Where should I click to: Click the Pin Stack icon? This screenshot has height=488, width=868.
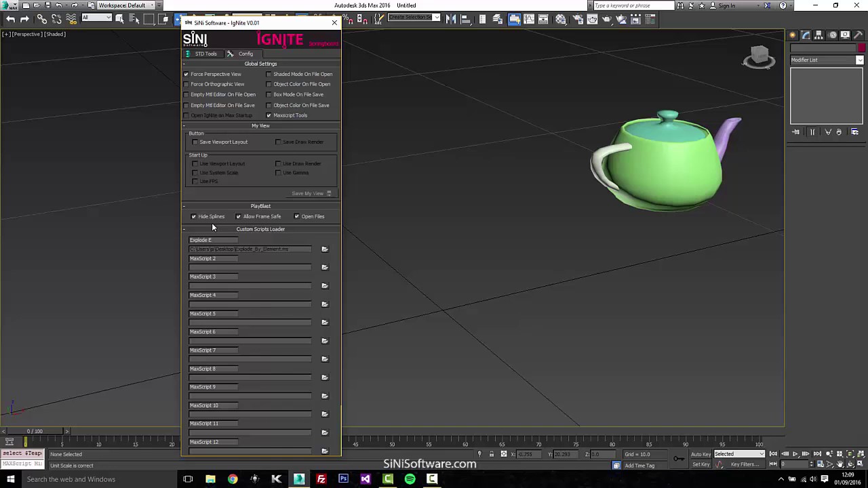pyautogui.click(x=796, y=132)
